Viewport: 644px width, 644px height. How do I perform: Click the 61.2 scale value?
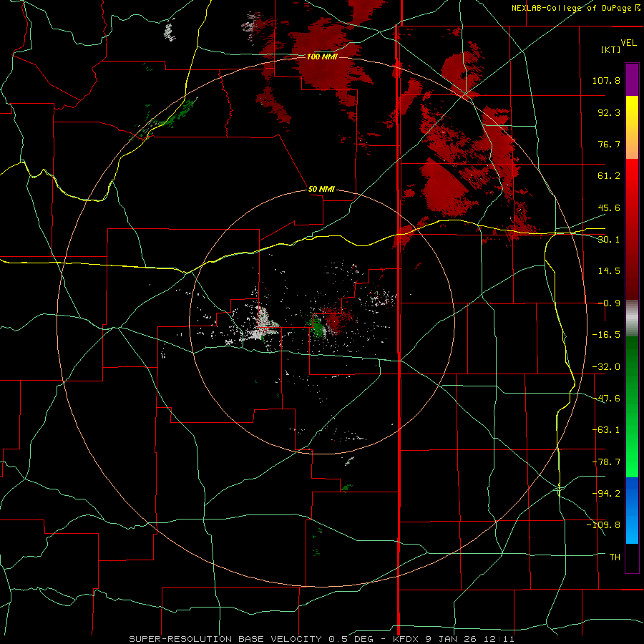point(609,176)
